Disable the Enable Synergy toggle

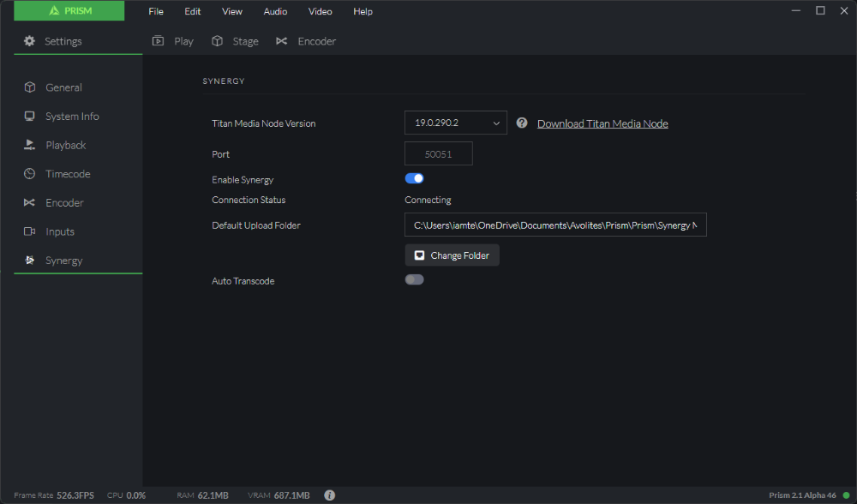[414, 178]
